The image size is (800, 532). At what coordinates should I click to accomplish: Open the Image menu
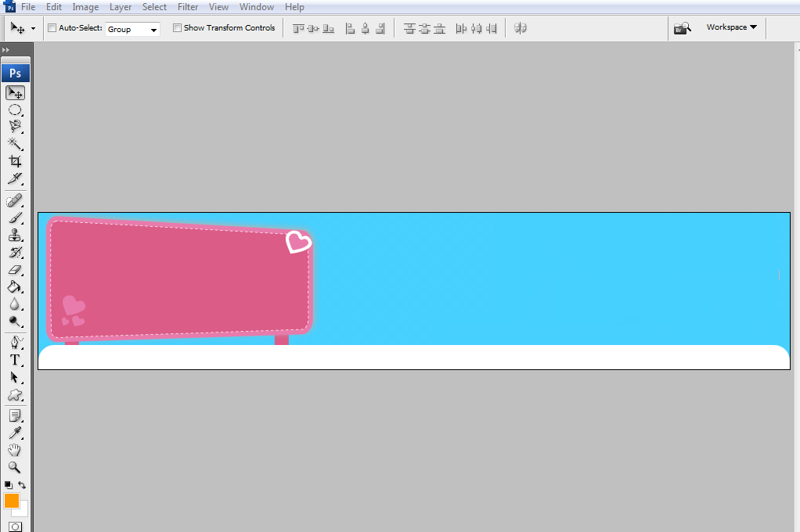(x=85, y=6)
